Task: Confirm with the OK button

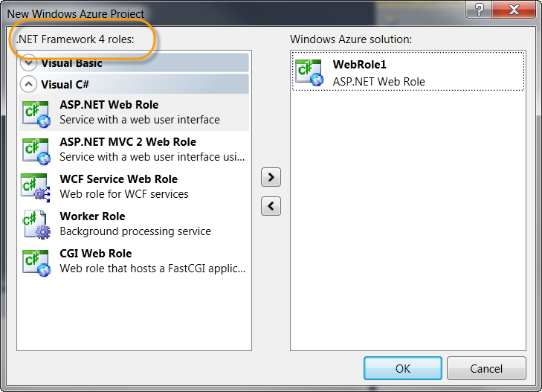Action: 403,368
